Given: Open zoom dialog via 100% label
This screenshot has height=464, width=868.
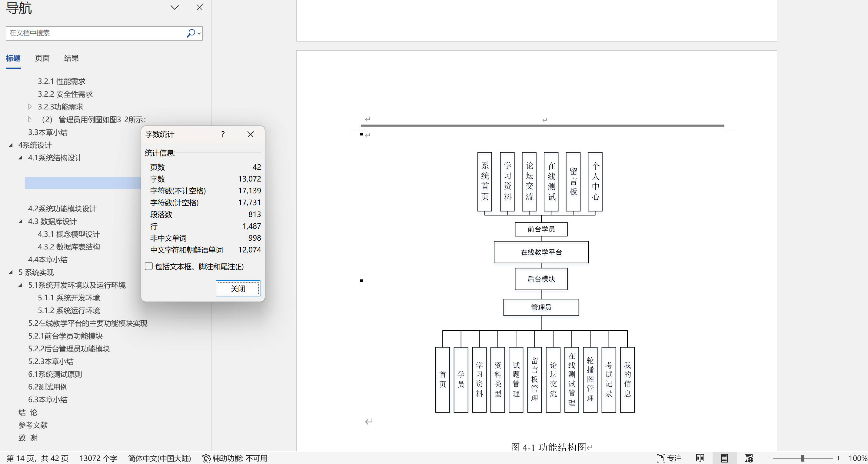Looking at the screenshot, I should pos(858,458).
